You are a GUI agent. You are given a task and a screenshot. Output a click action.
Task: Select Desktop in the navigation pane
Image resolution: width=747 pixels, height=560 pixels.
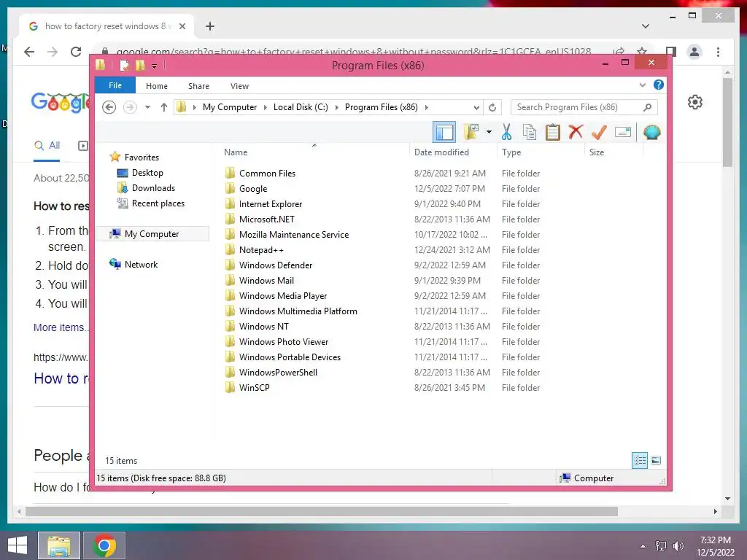point(147,172)
